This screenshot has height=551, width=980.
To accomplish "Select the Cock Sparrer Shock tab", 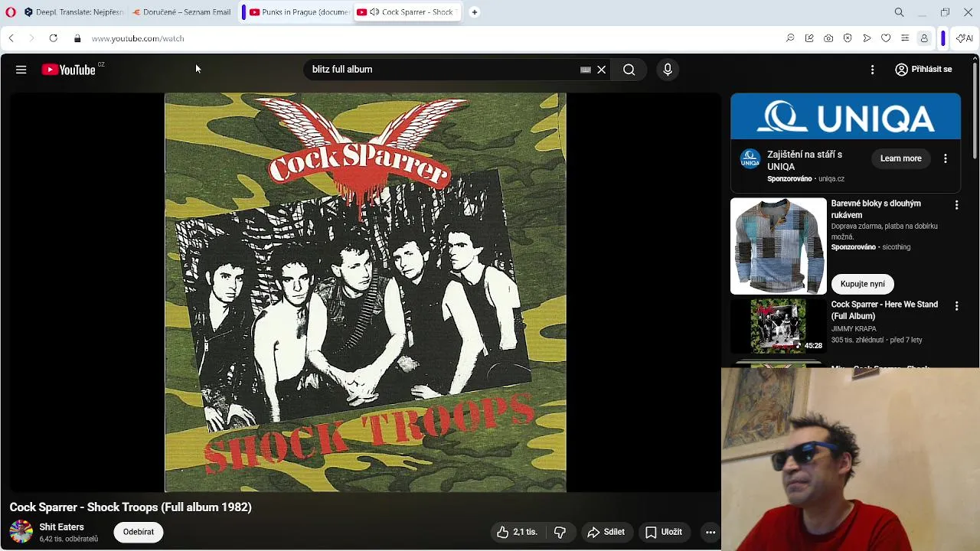I will (407, 12).
